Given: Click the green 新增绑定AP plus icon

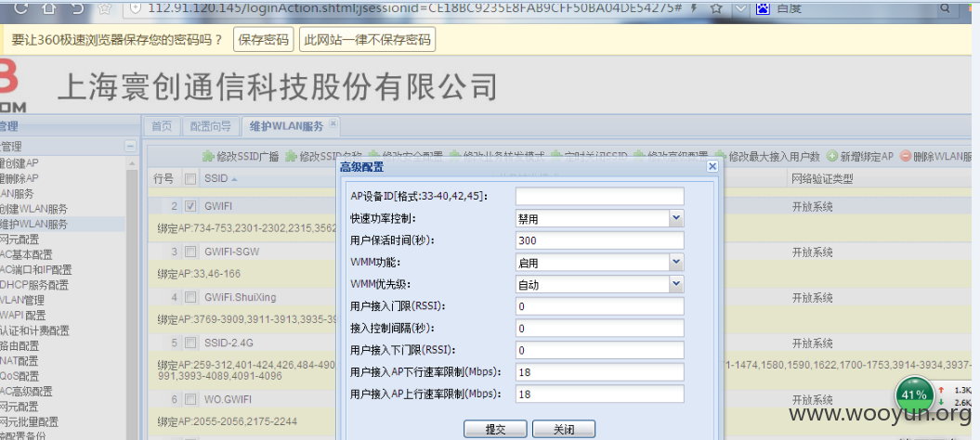Looking at the screenshot, I should [x=832, y=156].
